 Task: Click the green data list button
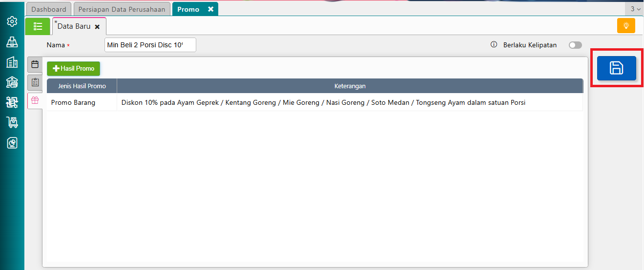click(x=38, y=26)
